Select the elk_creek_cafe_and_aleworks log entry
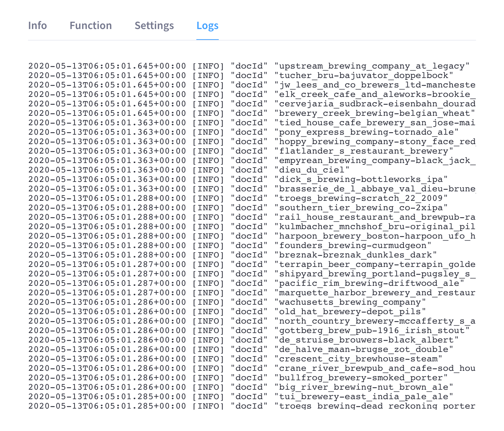504x431 pixels. tap(252, 94)
